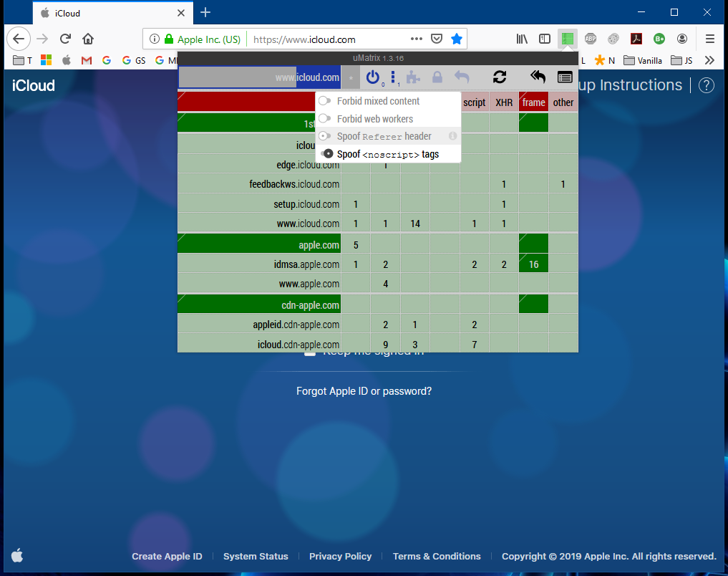728x576 pixels.
Task: Open the page actions ellipsis in address bar
Action: [416, 39]
